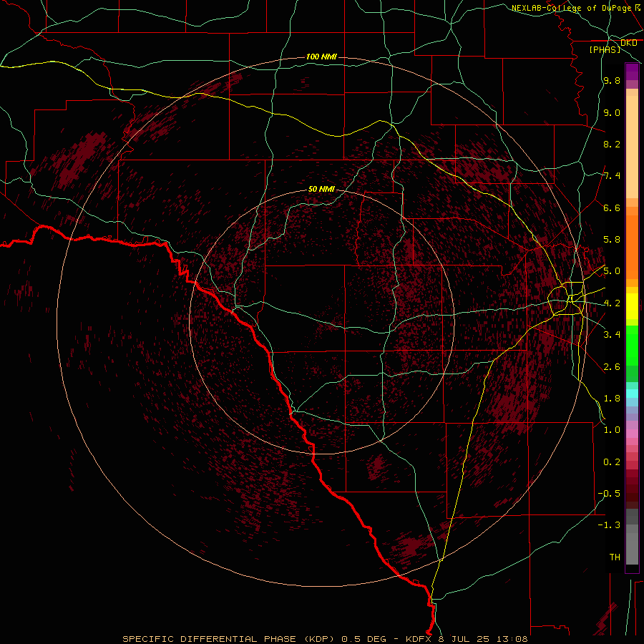Click the 50 NMI range ring label

321,189
